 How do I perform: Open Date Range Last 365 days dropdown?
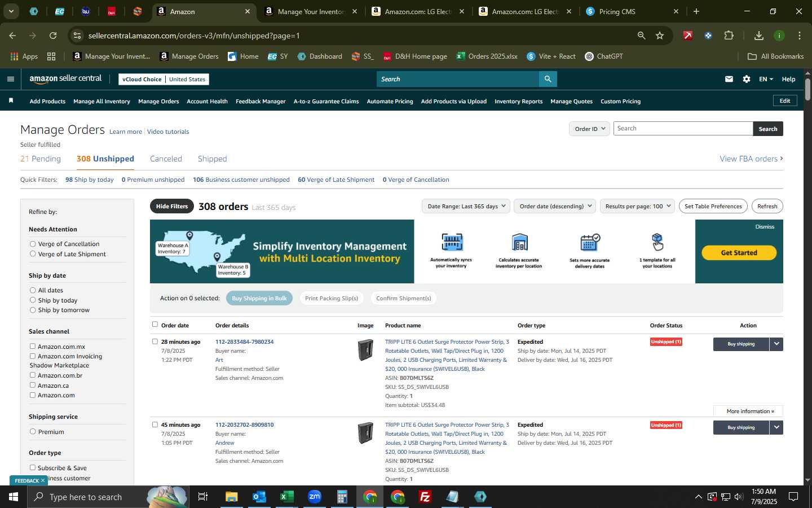click(x=466, y=206)
